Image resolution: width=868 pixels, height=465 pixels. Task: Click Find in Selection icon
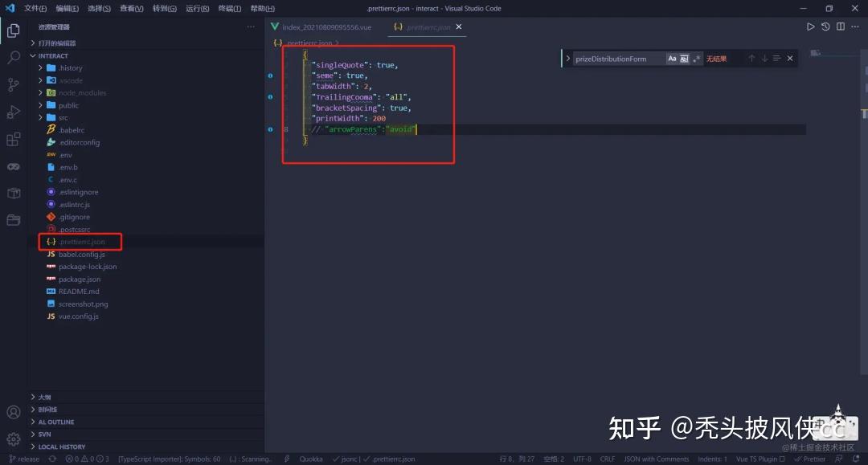776,59
